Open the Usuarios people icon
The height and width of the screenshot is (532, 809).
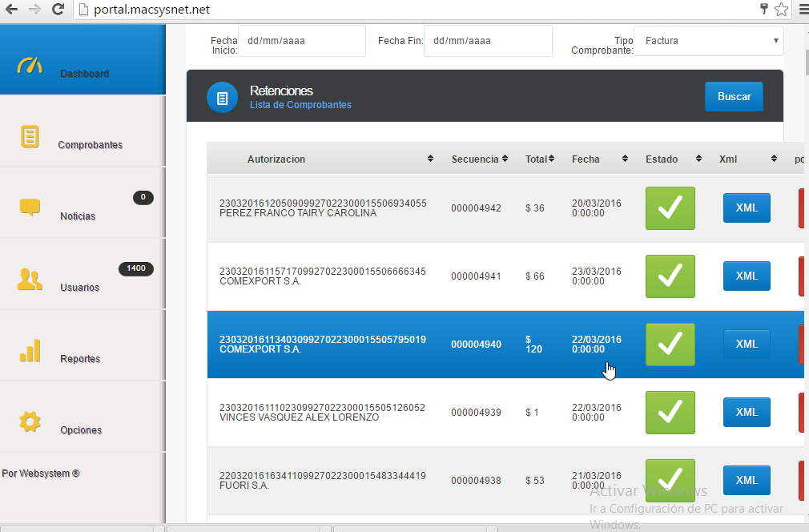[30, 279]
